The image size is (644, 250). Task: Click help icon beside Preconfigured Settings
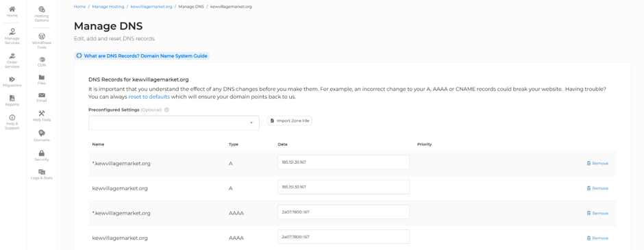[166, 110]
